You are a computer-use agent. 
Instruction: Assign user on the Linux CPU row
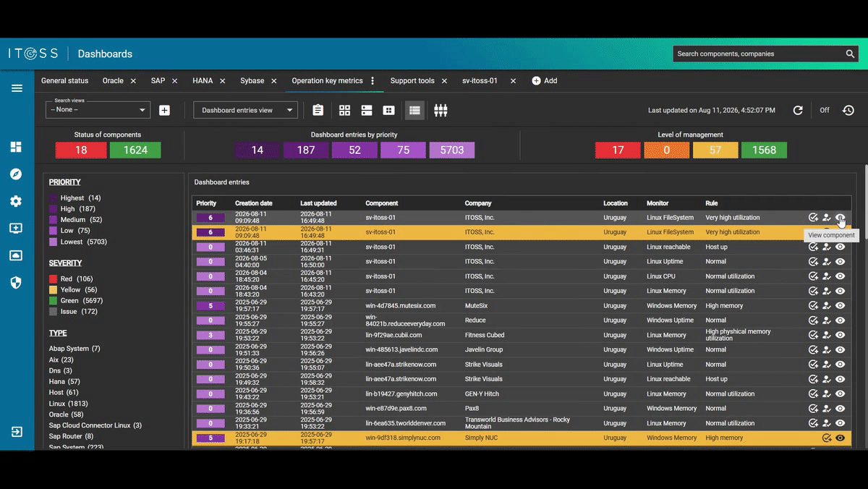pyautogui.click(x=827, y=276)
